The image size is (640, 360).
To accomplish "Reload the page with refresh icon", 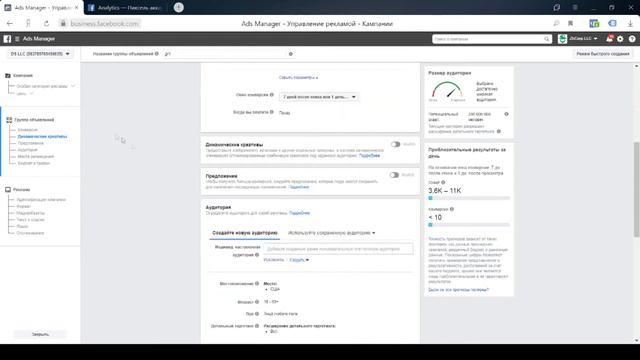I will click(47, 24).
